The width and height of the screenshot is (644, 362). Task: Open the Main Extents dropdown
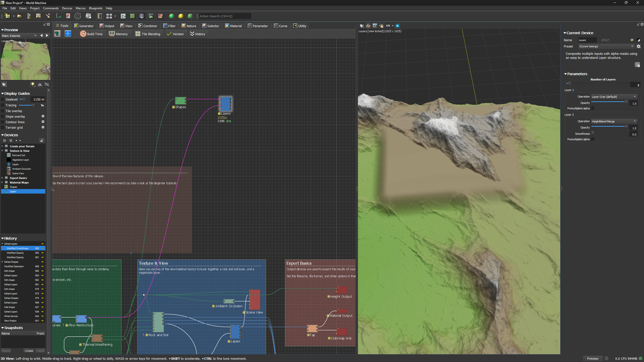point(19,36)
